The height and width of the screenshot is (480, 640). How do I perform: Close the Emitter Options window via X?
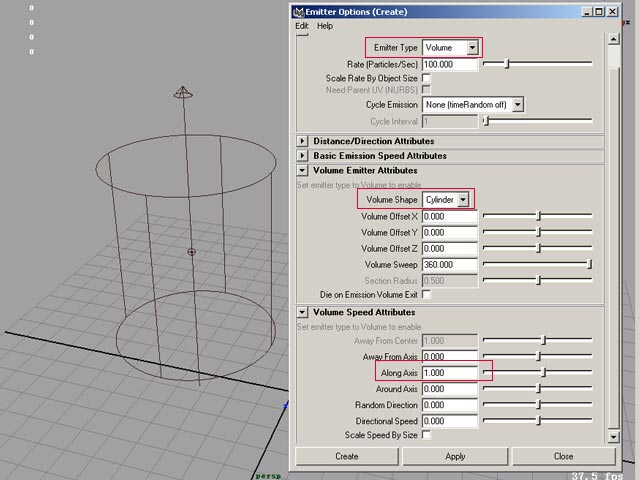[613, 12]
